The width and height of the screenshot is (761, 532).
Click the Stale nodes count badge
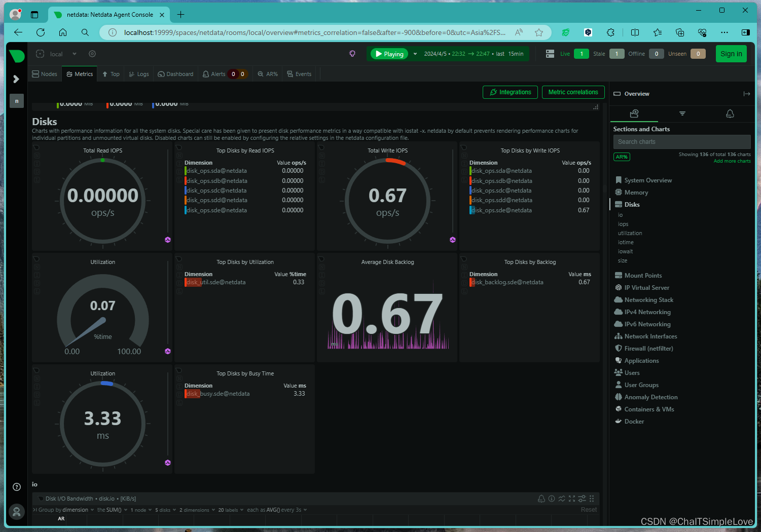click(617, 54)
